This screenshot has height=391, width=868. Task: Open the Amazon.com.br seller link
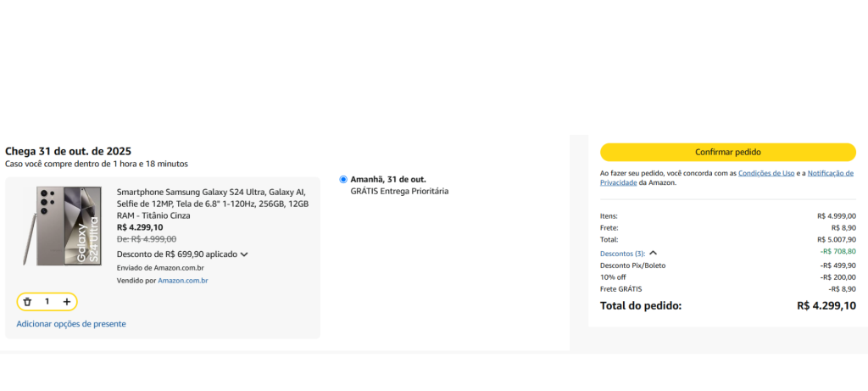point(183,281)
